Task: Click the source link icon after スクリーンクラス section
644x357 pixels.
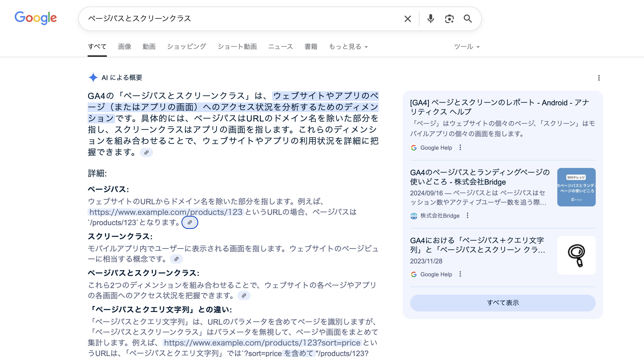Action: click(x=177, y=259)
